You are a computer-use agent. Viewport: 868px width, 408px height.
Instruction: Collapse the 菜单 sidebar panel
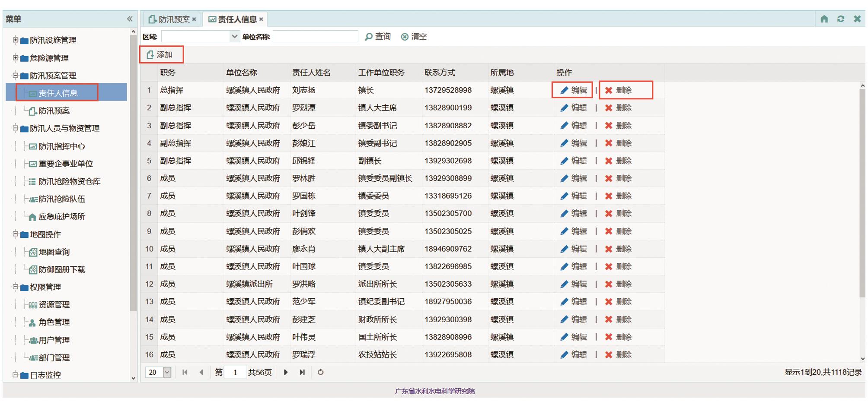(x=130, y=19)
